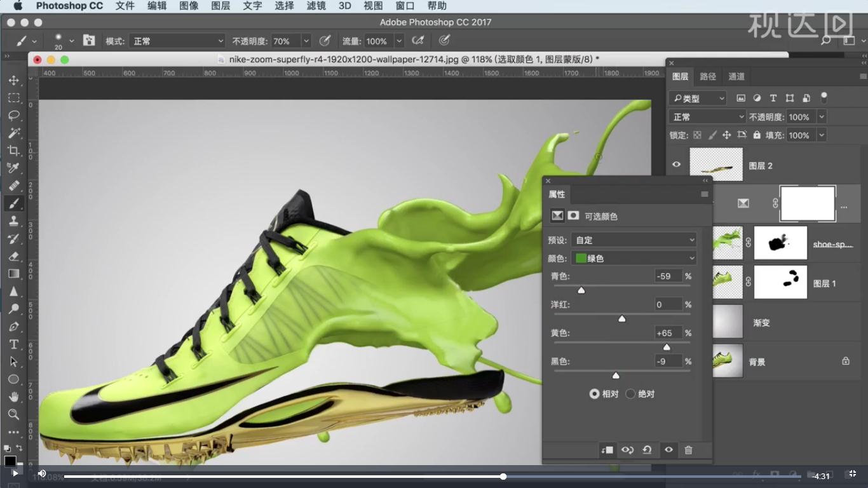Open the brush opacity 70% dropdown arrow
The height and width of the screenshot is (488, 868).
pos(306,41)
